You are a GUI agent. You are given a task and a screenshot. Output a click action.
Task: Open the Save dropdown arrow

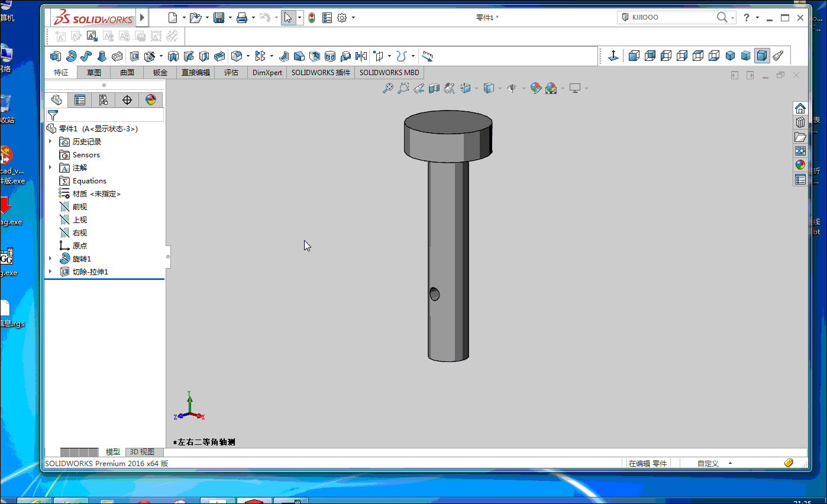point(230,18)
